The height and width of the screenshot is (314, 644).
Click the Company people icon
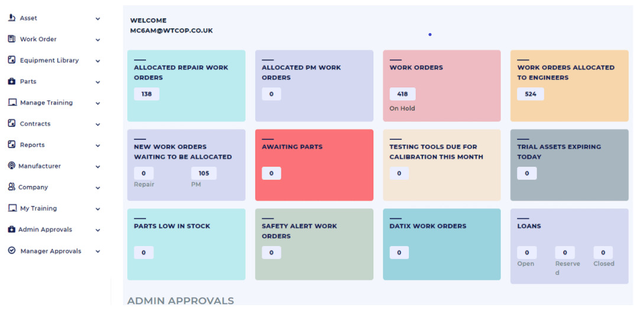click(12, 187)
